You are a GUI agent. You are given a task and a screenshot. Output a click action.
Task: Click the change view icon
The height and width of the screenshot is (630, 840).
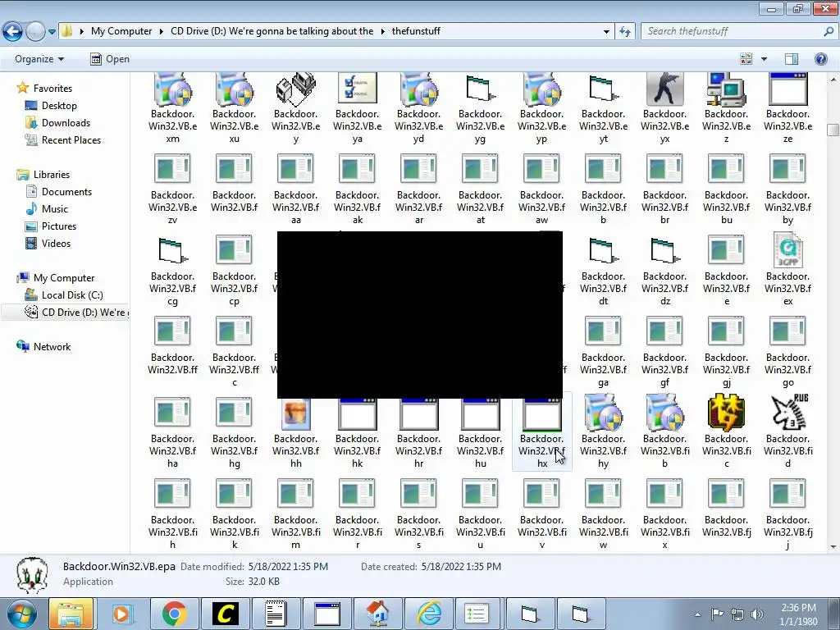pos(746,59)
